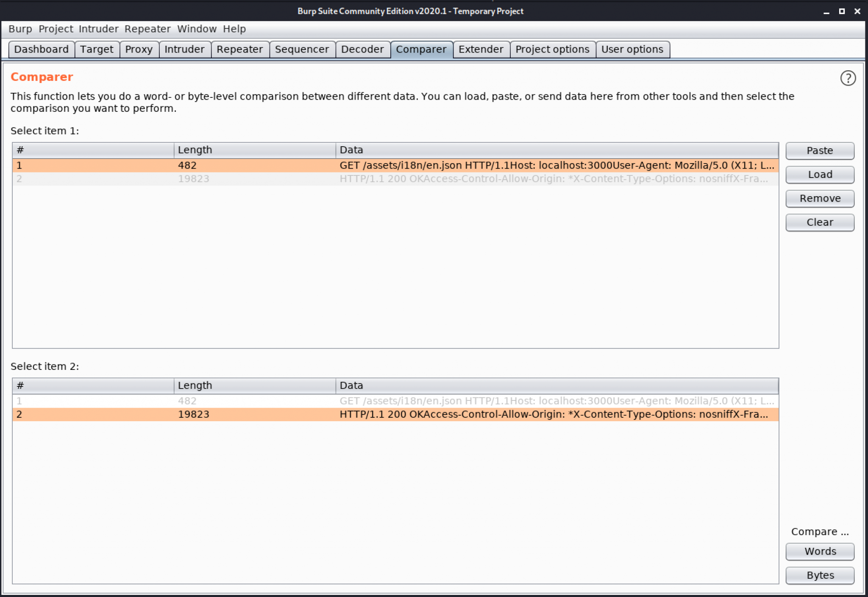Screen dimensions: 868x597
Task: Open the Intruder tab
Action: pos(184,49)
